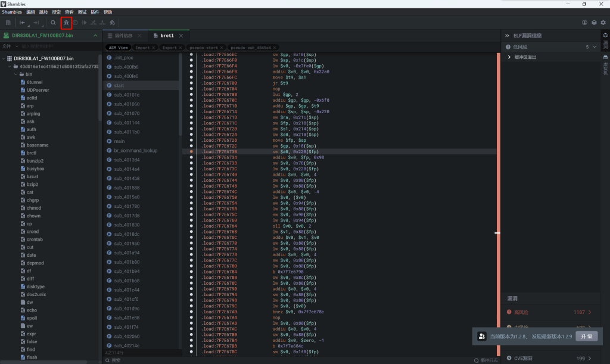Toggle breakpoint dot at address 7F7E6708

(x=191, y=95)
